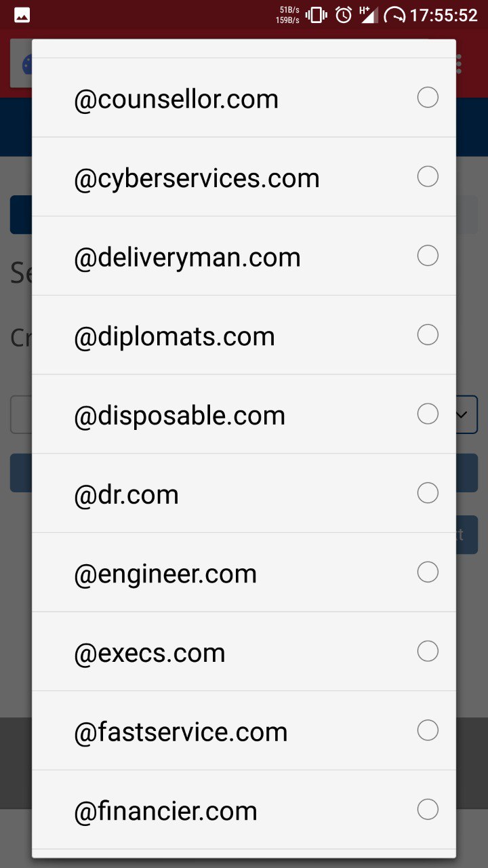Tap the alarm clock status icon
The image size is (488, 868).
click(344, 14)
